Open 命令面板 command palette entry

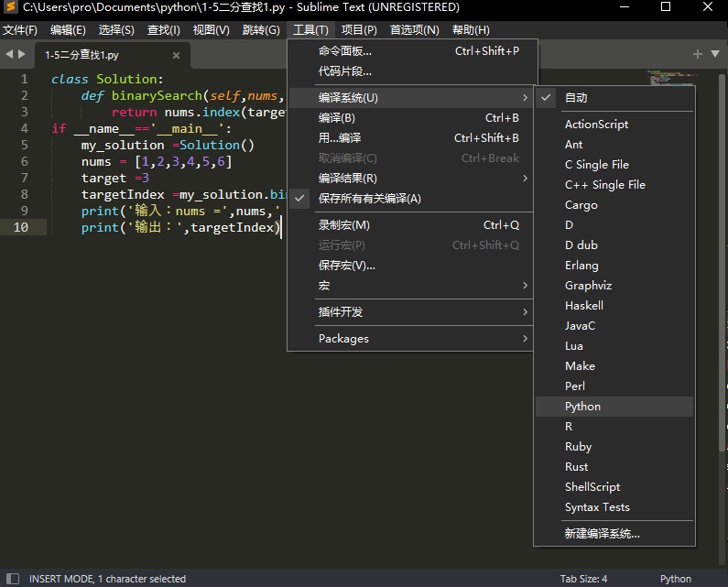coord(413,51)
